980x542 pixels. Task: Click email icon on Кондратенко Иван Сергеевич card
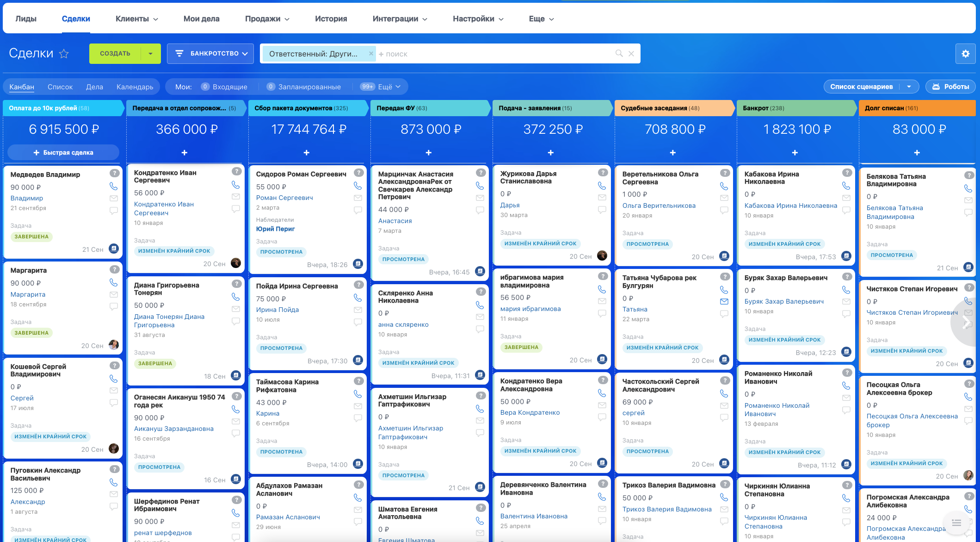tap(235, 197)
